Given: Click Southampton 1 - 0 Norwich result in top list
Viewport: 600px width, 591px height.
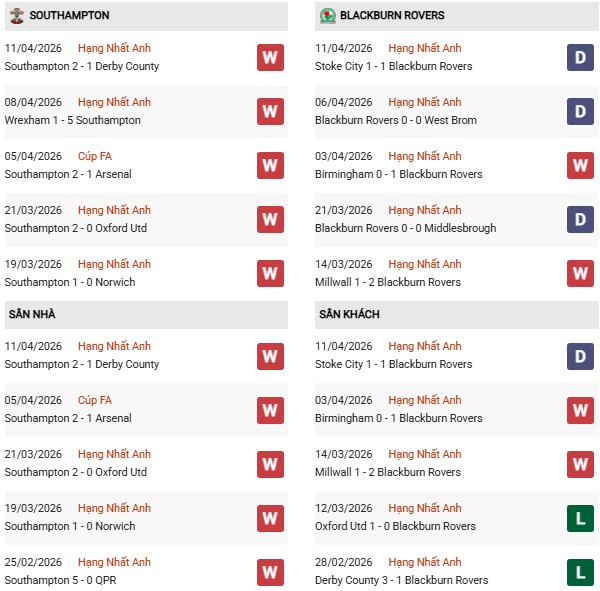Looking at the screenshot, I should (69, 282).
